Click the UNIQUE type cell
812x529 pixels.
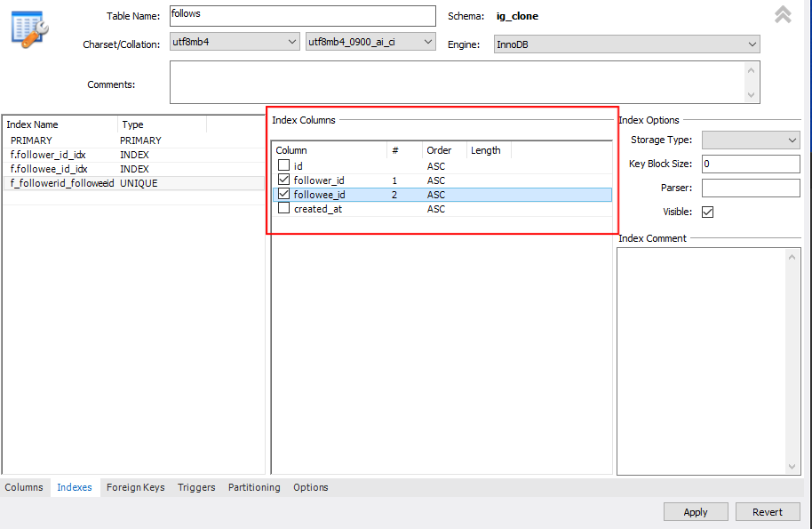pos(139,183)
